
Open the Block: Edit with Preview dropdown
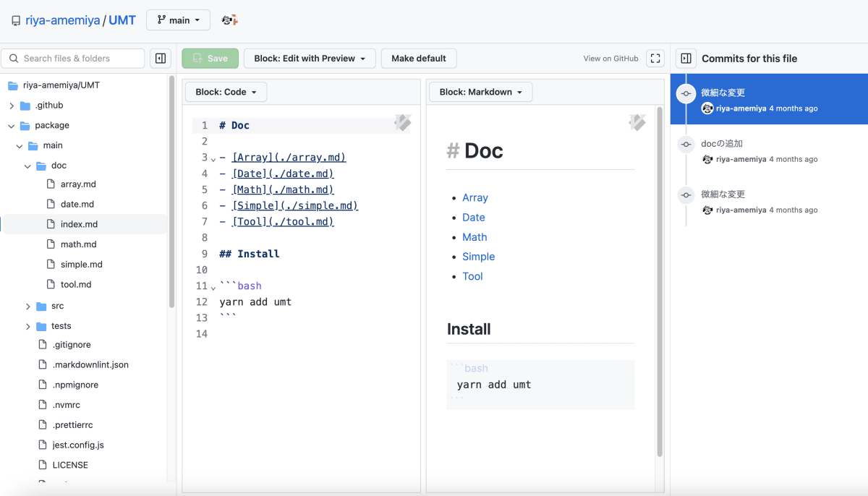click(x=310, y=59)
